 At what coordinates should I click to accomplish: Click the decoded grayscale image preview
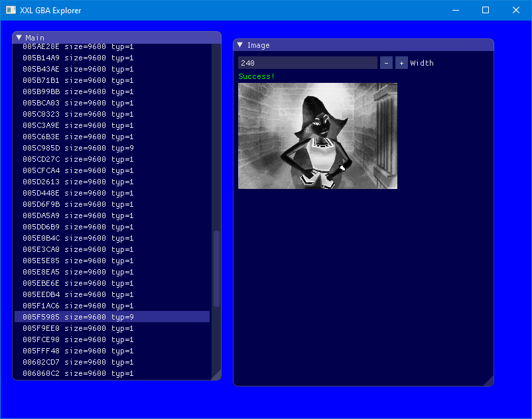(x=318, y=136)
